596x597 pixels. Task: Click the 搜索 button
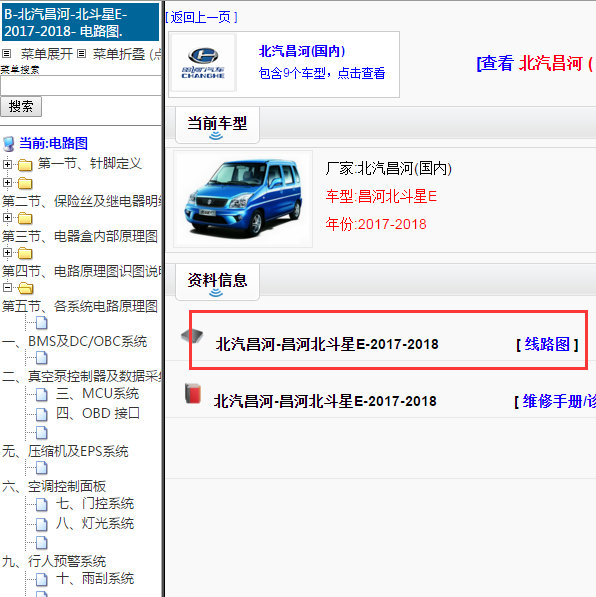tap(21, 107)
